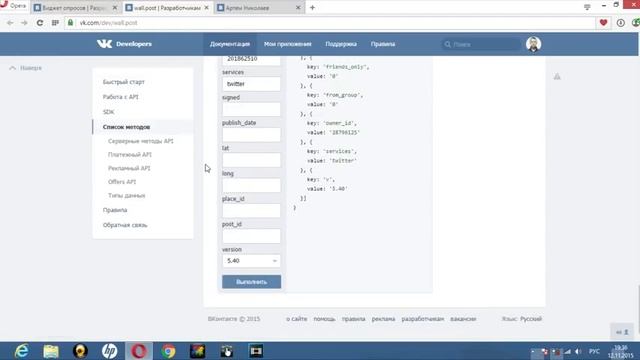Open Internet Explorer from the taskbar
The height and width of the screenshot is (360, 640).
tap(21, 351)
